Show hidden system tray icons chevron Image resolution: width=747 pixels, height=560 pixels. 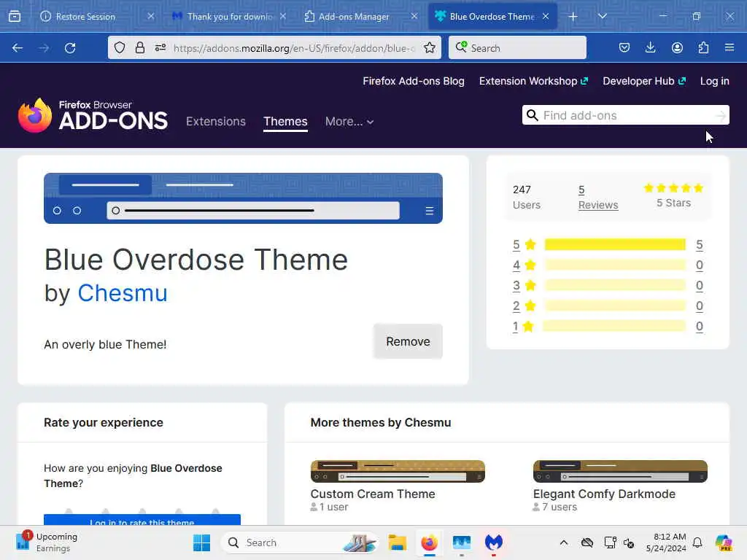coord(564,542)
